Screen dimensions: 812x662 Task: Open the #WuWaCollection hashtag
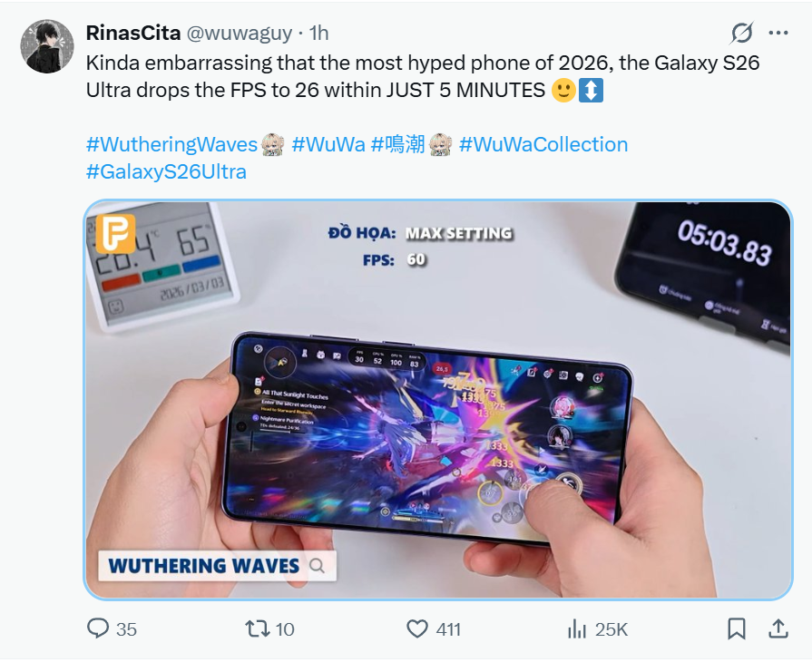543,144
